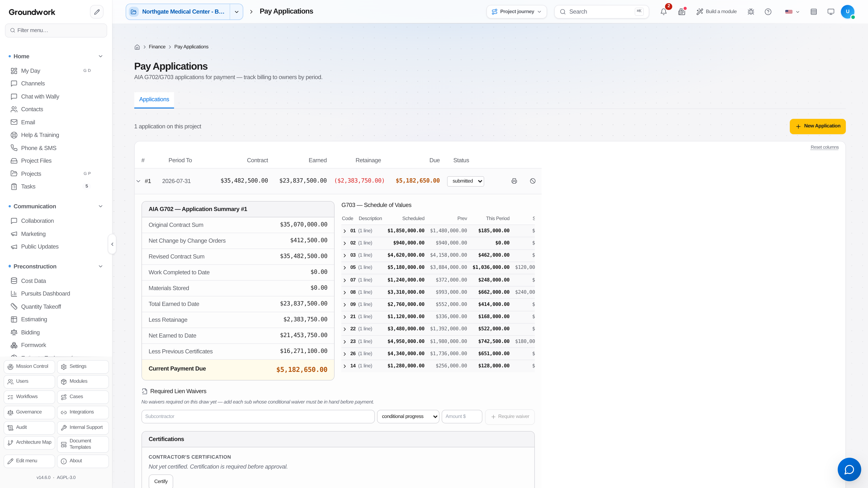Viewport: 868px width, 488px height.
Task: Void application #1 with the ban icon
Action: pos(533,181)
